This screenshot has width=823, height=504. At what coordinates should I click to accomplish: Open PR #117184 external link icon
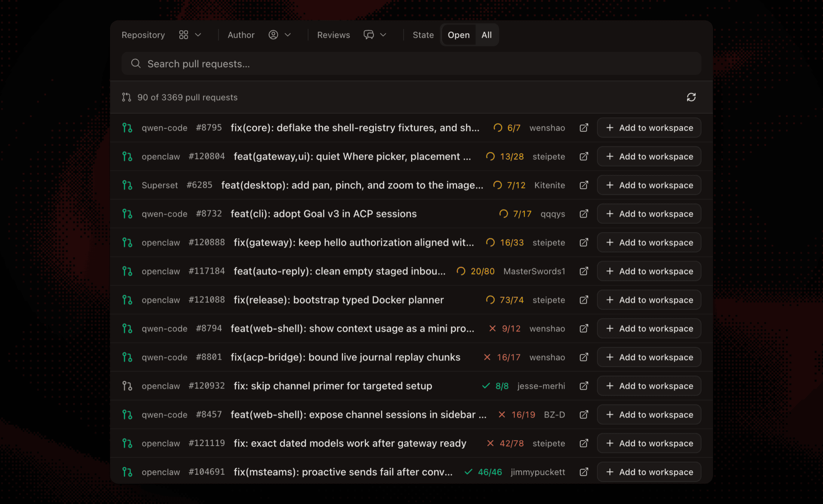584,271
